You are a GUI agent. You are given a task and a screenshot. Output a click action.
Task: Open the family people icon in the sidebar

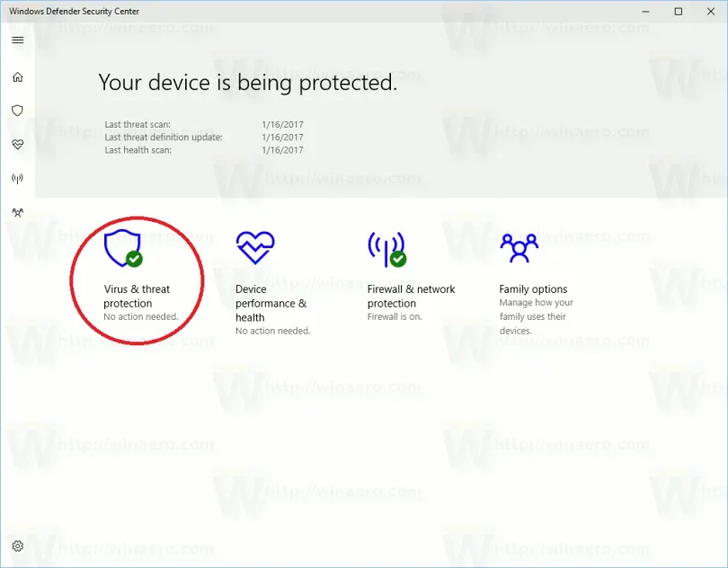click(18, 213)
